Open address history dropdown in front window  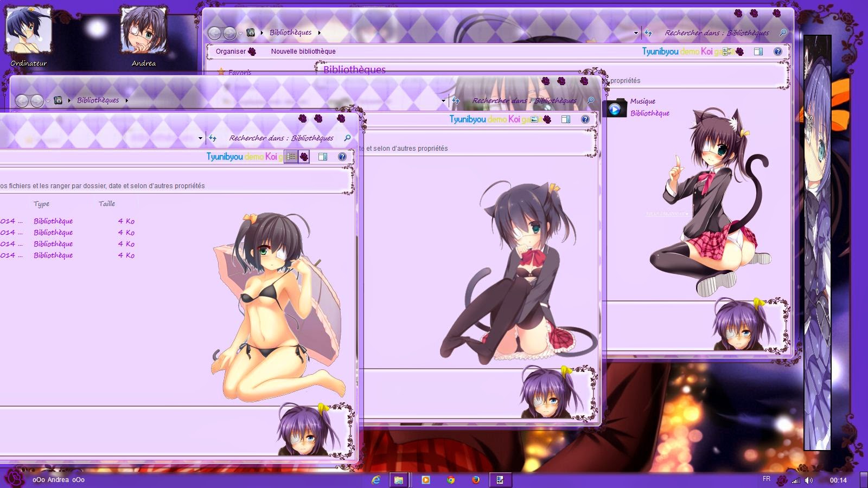point(200,138)
